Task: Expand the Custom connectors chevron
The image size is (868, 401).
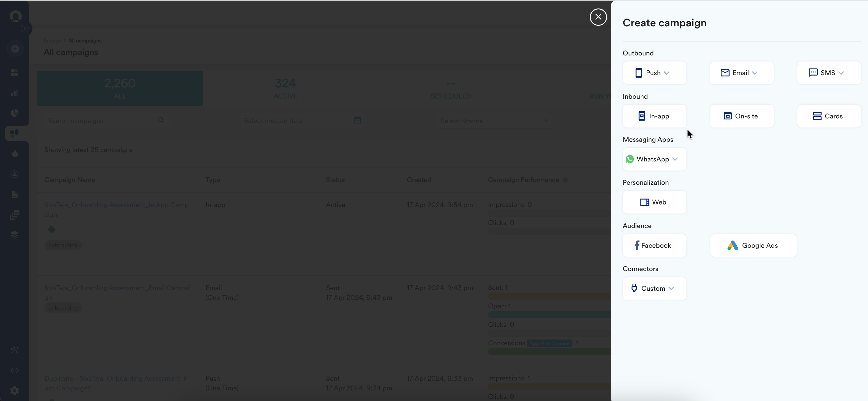Action: (x=671, y=289)
